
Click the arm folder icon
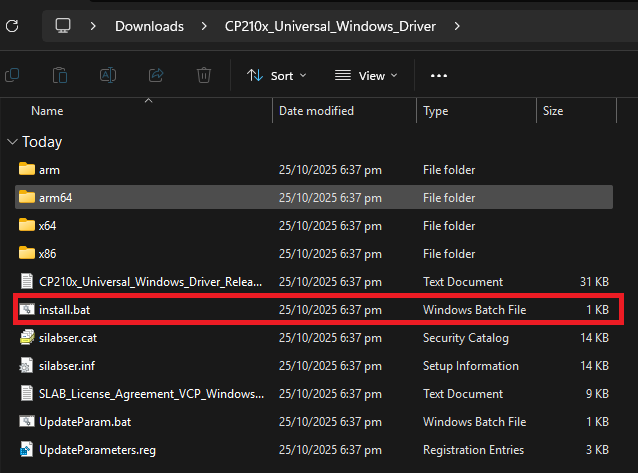coord(27,169)
